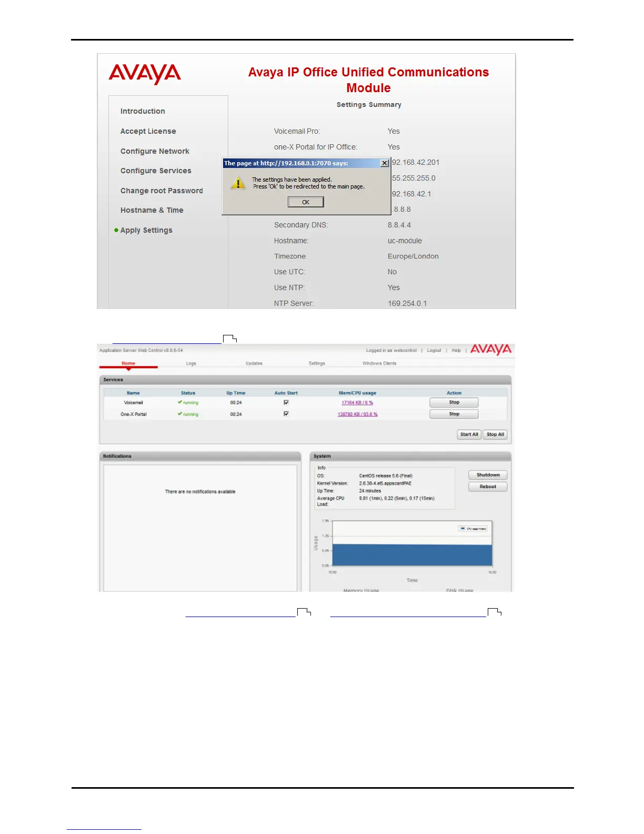The image size is (644, 834).
Task: Click Stop All services button
Action: point(495,434)
